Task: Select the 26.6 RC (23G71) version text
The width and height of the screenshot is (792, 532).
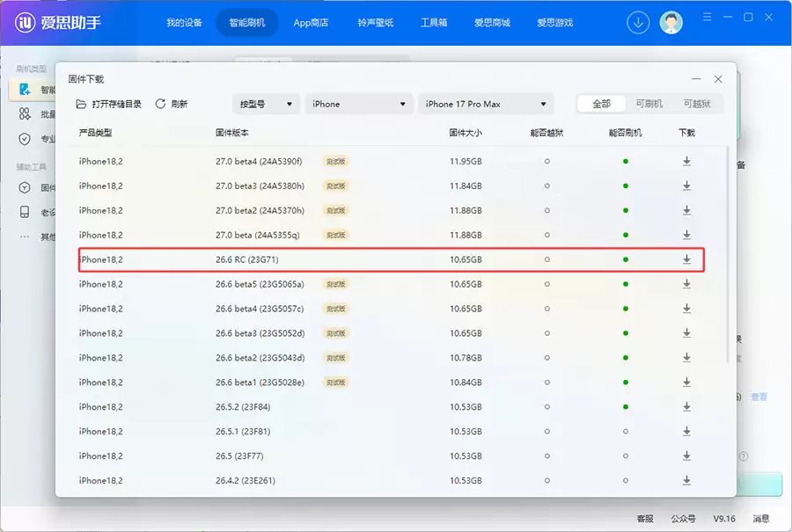Action: [247, 259]
